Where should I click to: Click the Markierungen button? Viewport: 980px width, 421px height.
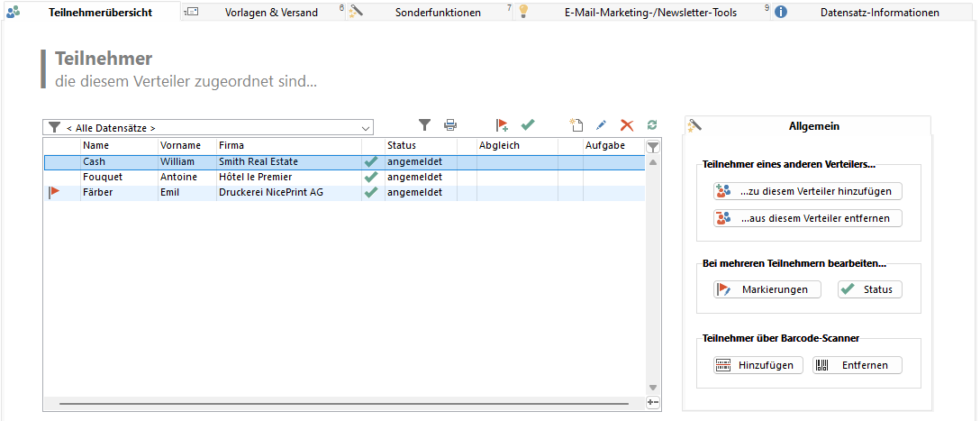pos(767,289)
